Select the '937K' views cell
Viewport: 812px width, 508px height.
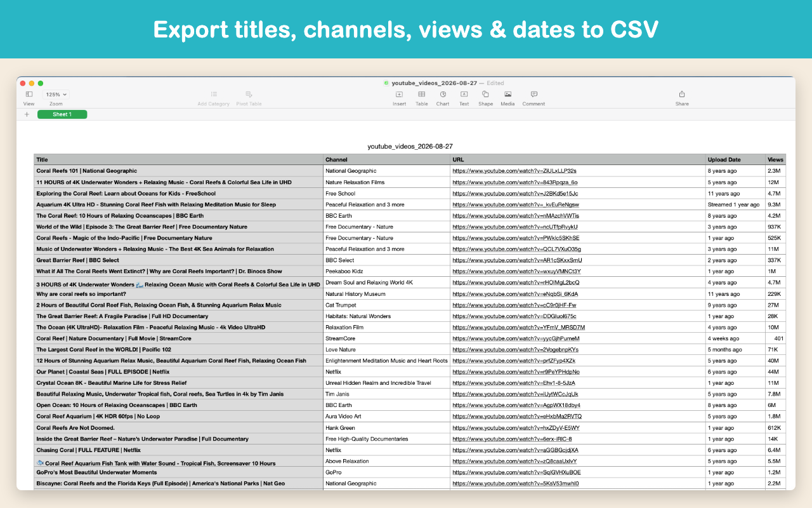(775, 227)
